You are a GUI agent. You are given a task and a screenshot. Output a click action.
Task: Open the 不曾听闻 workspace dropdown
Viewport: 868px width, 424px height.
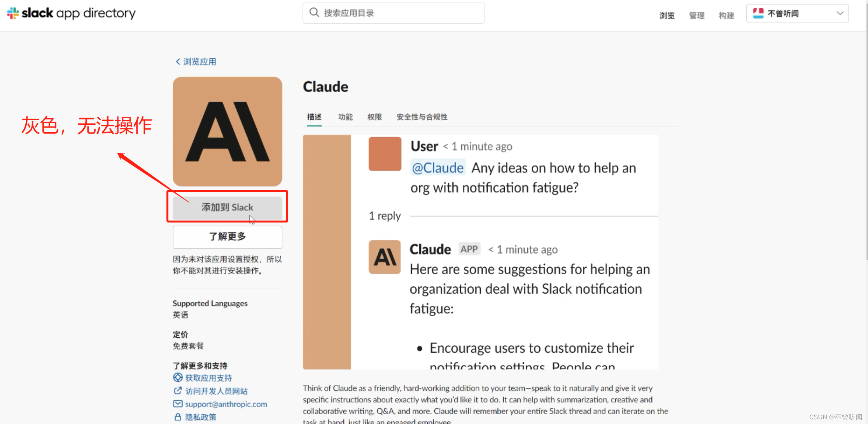point(839,13)
